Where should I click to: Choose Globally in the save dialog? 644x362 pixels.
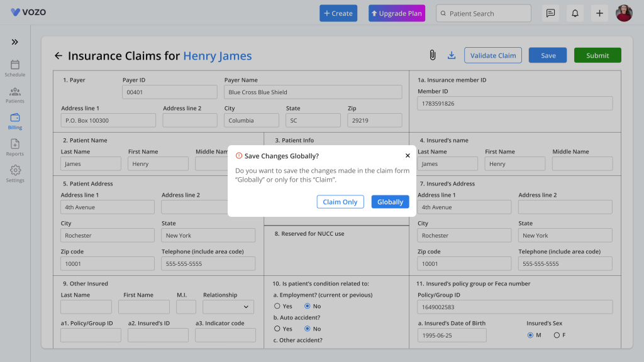[390, 202]
